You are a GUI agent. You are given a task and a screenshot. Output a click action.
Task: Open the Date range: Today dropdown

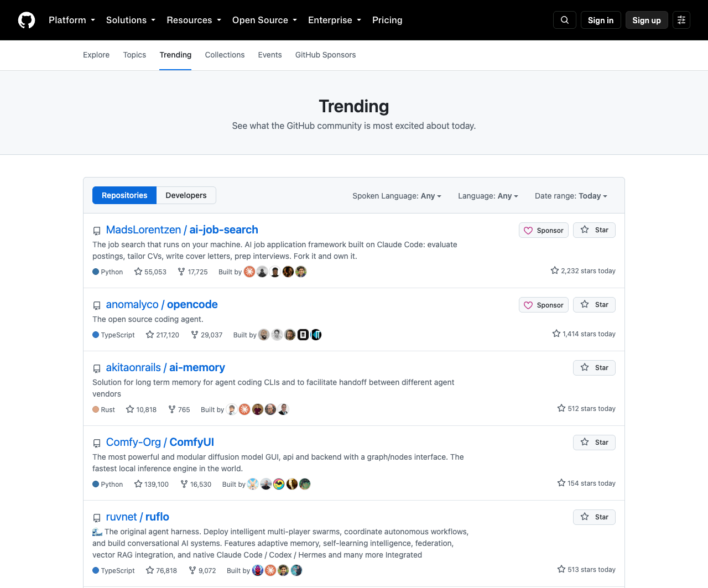click(x=571, y=196)
